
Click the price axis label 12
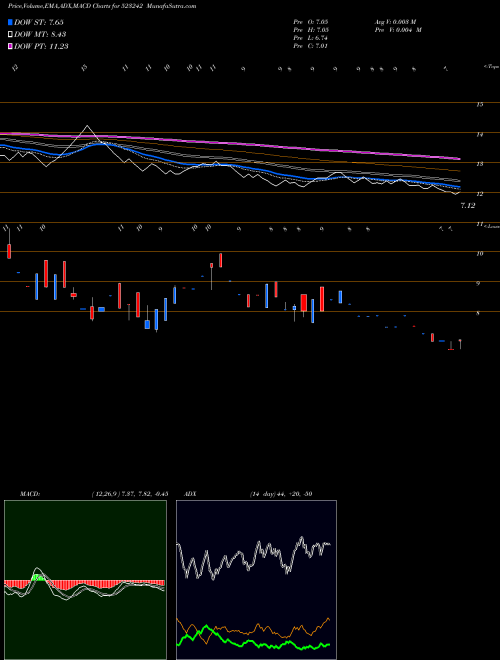(479, 194)
